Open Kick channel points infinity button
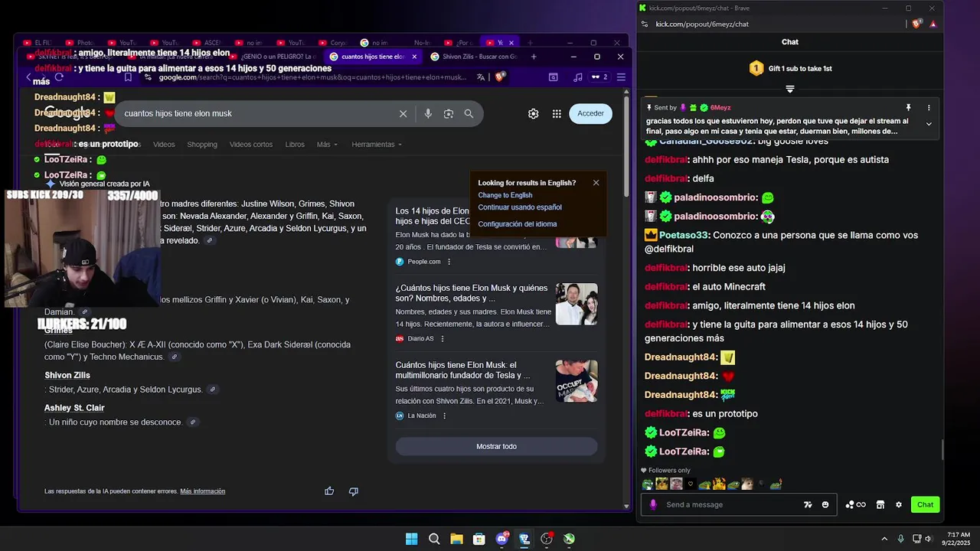Viewport: 980px width, 551px height. click(x=856, y=504)
